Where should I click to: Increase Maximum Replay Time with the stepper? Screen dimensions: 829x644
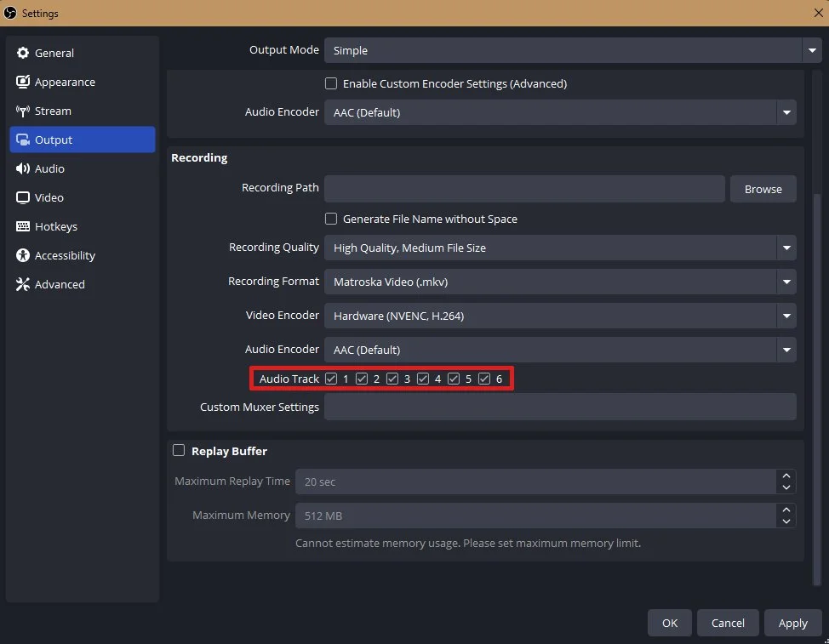click(786, 476)
